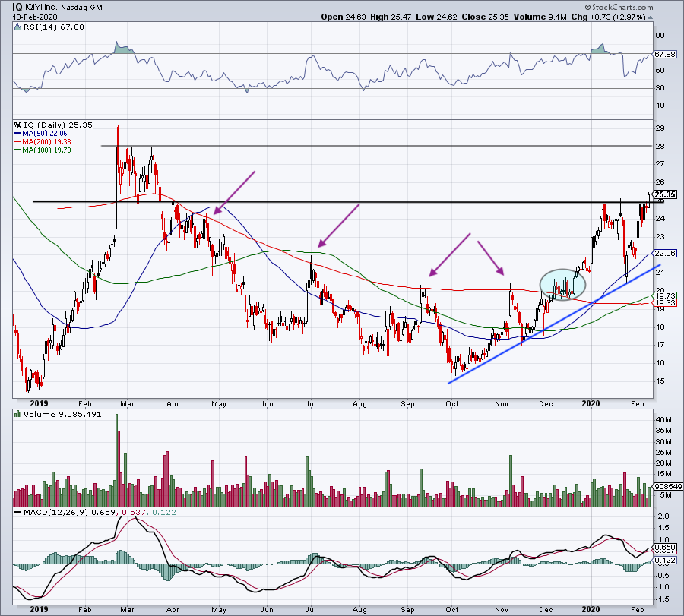Click the IQ (Daily) 25.35 legend text
The height and width of the screenshot is (616, 684).
[x=58, y=125]
